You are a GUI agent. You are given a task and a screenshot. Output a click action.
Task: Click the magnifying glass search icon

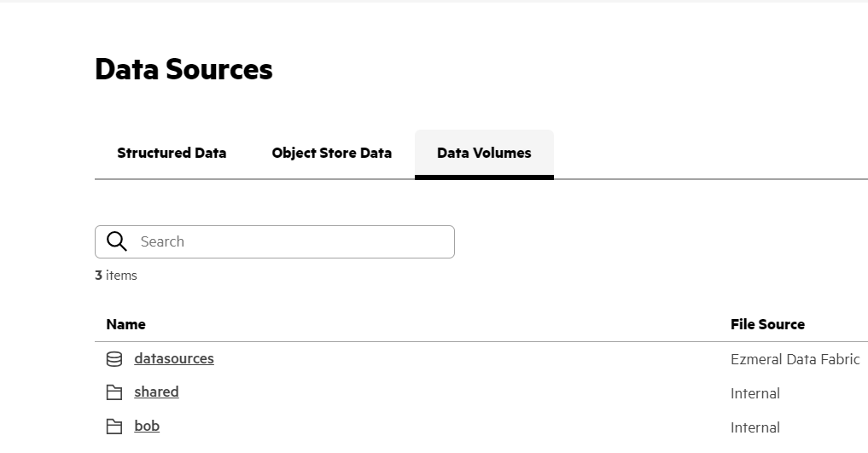coord(117,241)
